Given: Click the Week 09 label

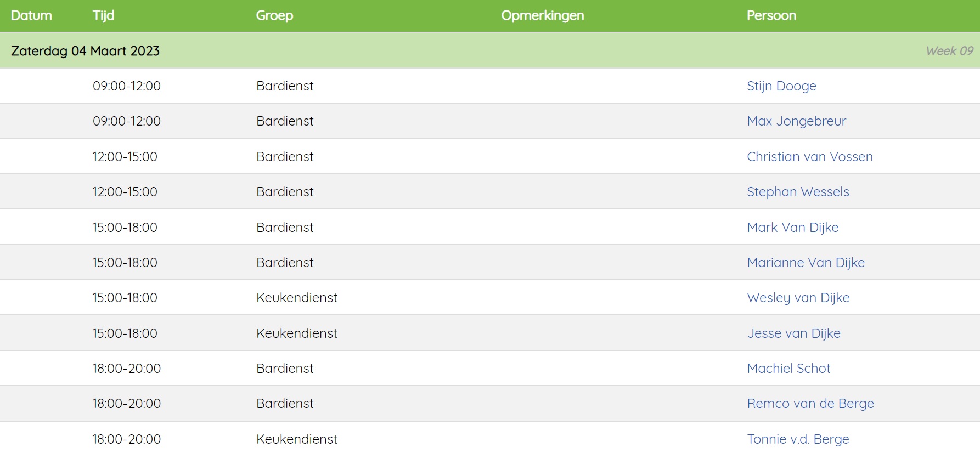Looking at the screenshot, I should point(949,51).
